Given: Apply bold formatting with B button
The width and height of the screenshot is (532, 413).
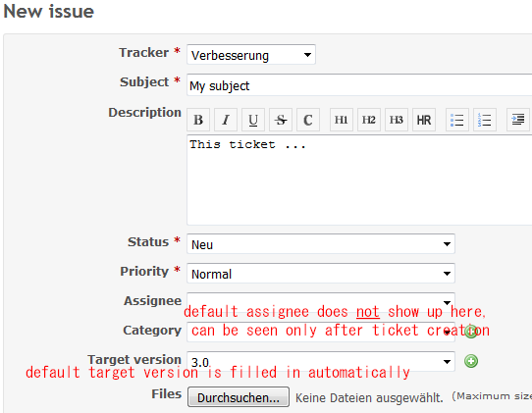Looking at the screenshot, I should click(198, 120).
